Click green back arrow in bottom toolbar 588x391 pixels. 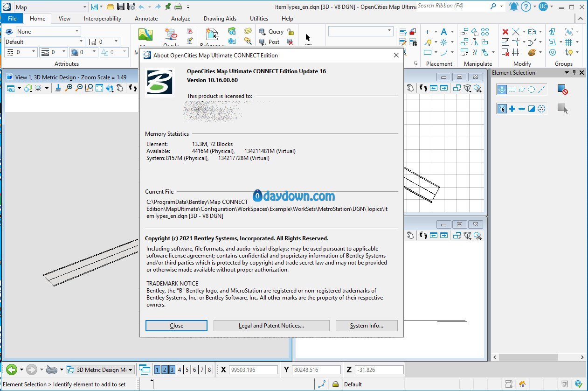point(12,370)
